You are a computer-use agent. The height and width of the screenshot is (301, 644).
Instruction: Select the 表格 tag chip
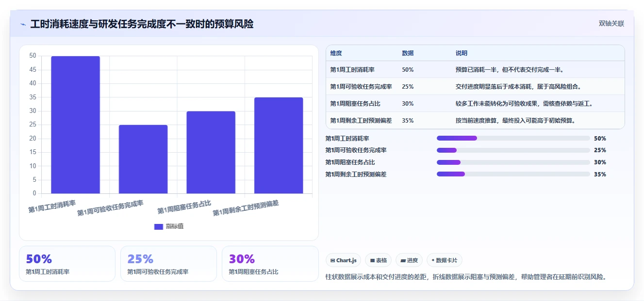click(378, 260)
